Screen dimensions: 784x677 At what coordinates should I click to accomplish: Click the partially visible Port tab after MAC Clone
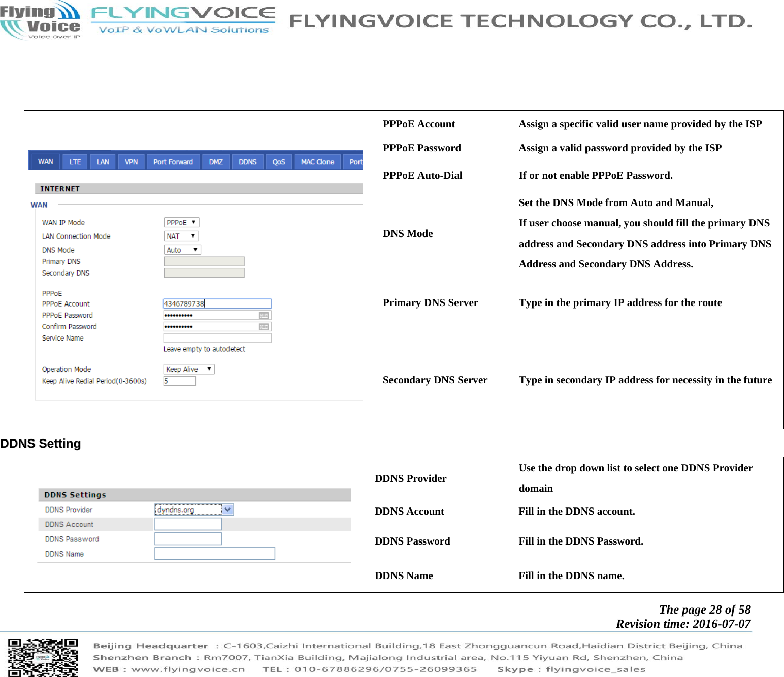tap(353, 162)
